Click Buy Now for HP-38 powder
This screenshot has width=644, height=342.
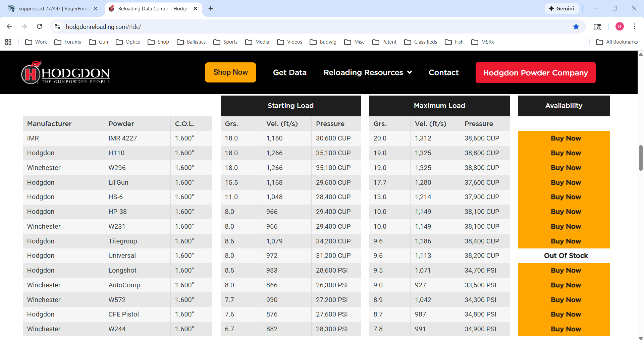[566, 212]
